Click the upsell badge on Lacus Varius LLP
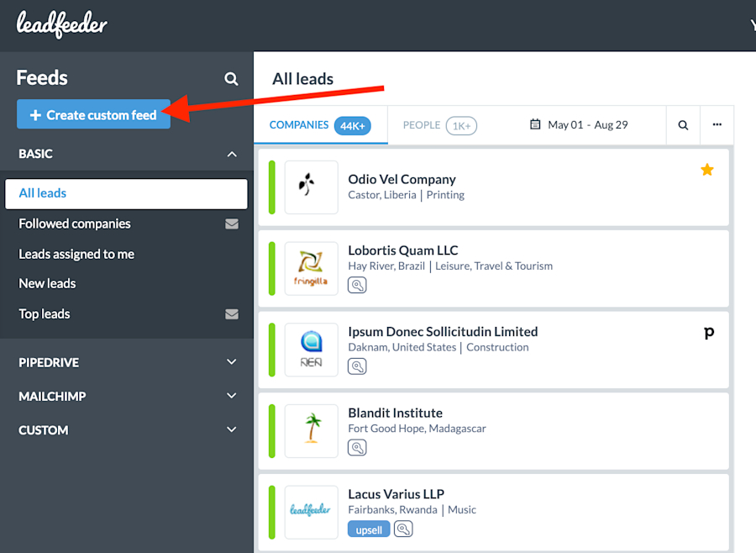Image resolution: width=756 pixels, height=553 pixels. click(x=368, y=529)
